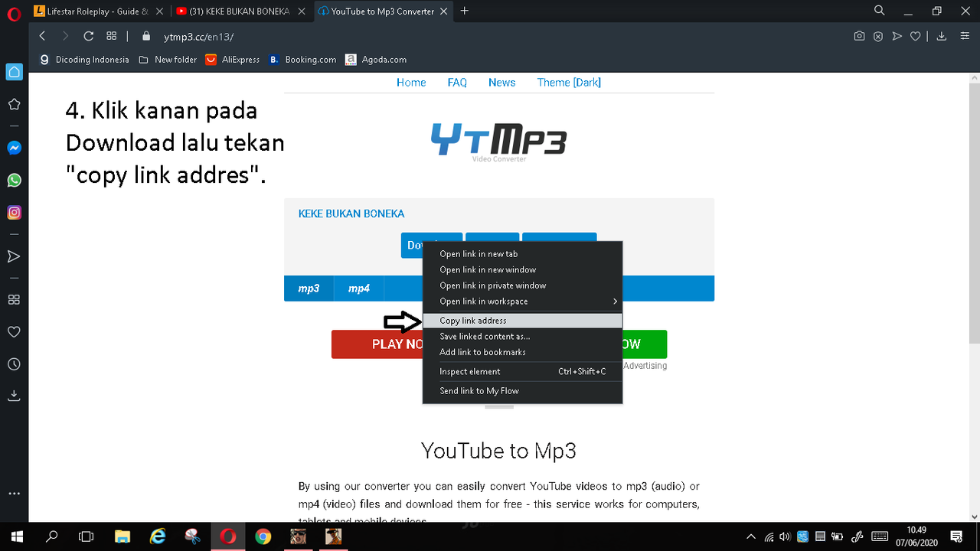Screen dimensions: 980x551
Task: Choose Open link in new window
Action: point(522,269)
